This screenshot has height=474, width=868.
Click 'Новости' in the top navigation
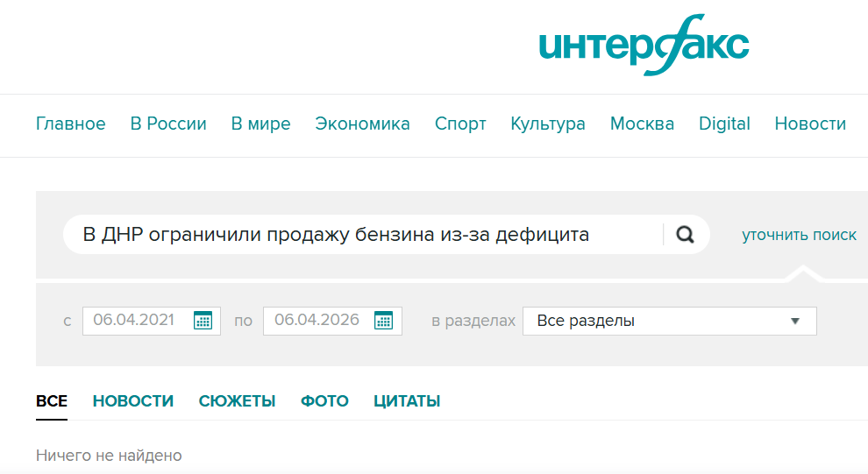tap(810, 124)
